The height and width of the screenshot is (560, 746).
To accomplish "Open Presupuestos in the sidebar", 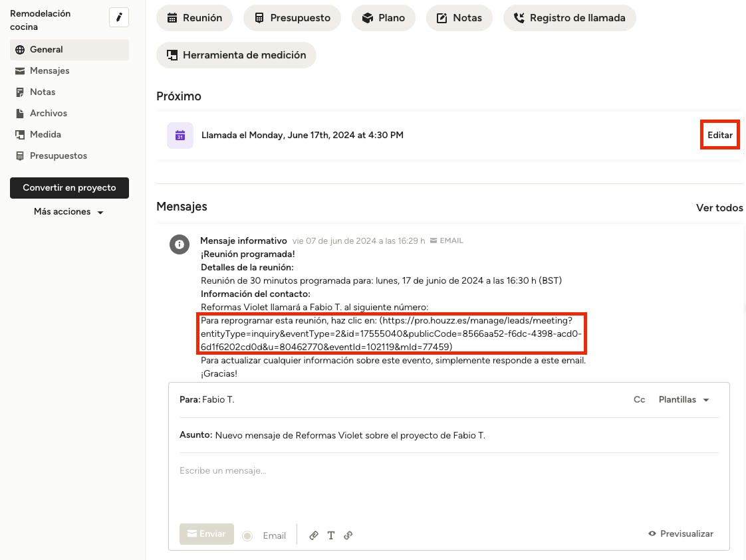I will (x=58, y=156).
